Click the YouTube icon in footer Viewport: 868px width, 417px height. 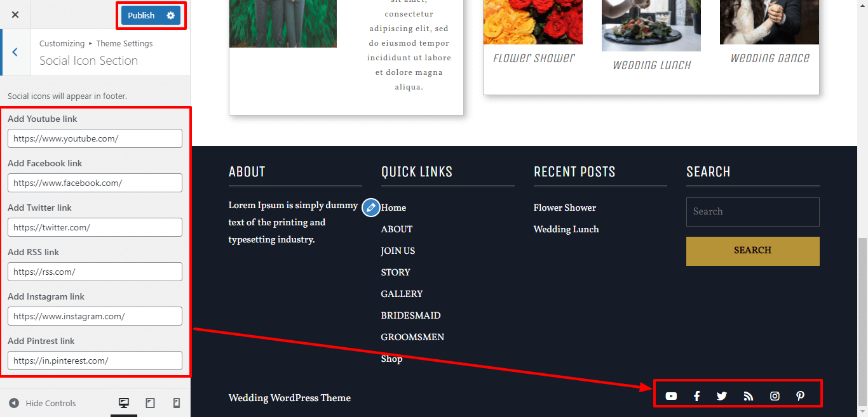tap(671, 396)
